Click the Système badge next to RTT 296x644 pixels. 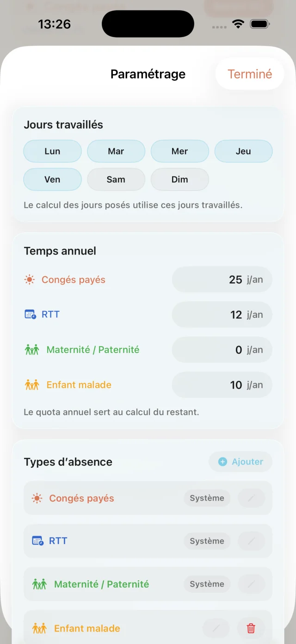[207, 541]
